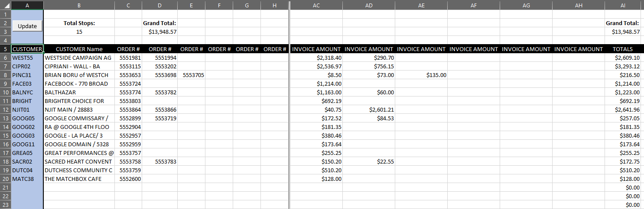The image size is (644, 209).
Task: Click order number 5553782
Action: (166, 92)
